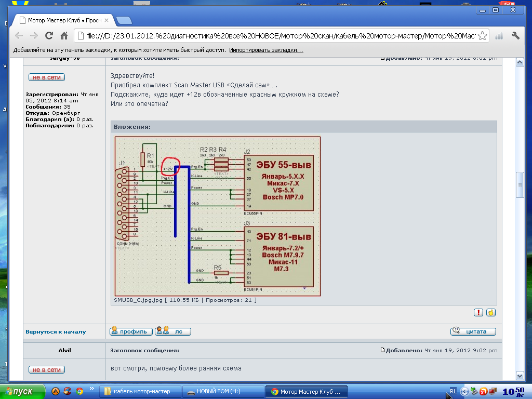Click the safely remove hardware tray icon

(x=474, y=391)
